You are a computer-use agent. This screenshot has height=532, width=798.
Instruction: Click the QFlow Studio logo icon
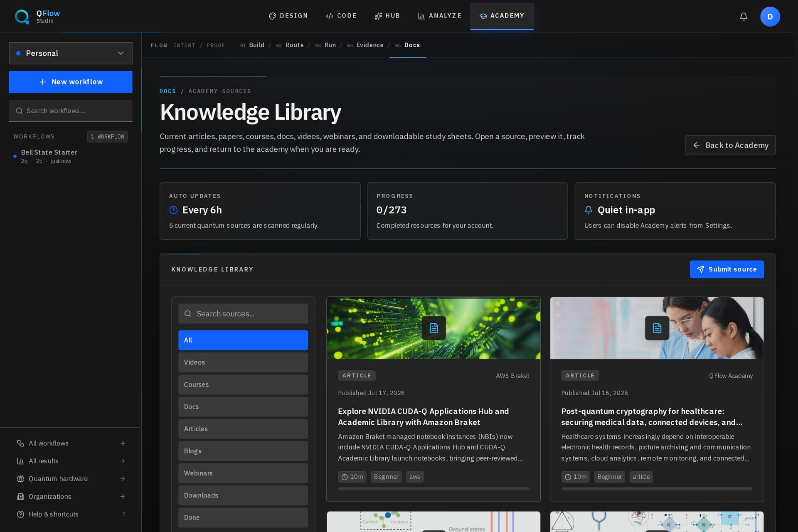22,17
